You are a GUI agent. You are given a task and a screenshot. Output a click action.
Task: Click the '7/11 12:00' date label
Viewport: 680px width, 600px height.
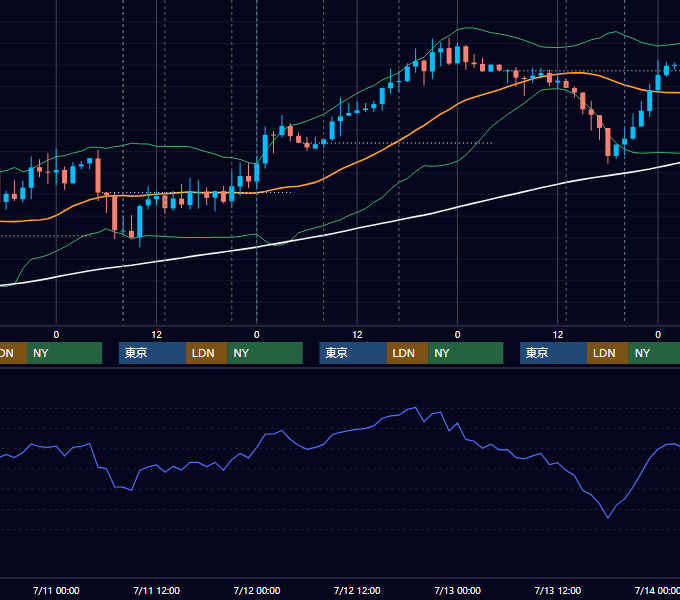(x=157, y=590)
